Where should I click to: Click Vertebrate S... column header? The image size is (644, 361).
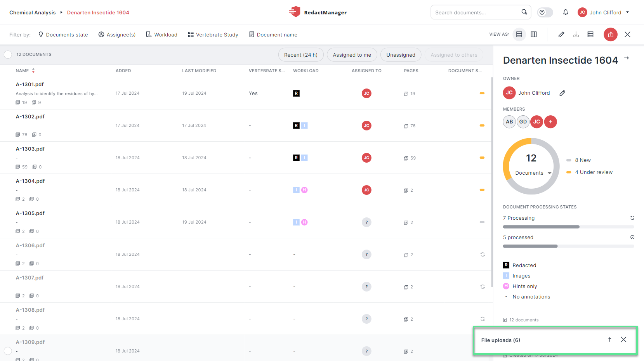pyautogui.click(x=267, y=71)
